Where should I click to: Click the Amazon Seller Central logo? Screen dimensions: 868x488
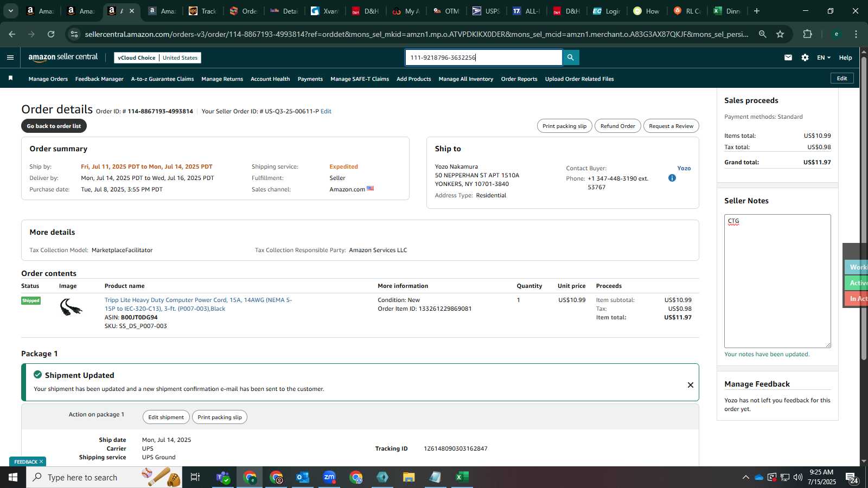(x=63, y=57)
